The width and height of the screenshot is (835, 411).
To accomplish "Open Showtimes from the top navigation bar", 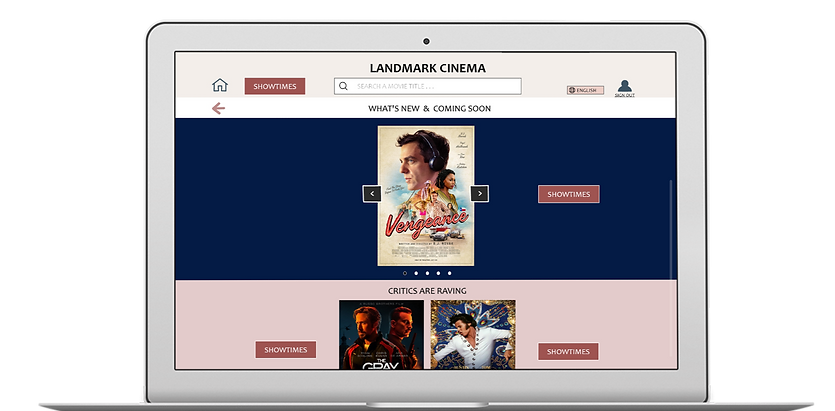I will [275, 86].
